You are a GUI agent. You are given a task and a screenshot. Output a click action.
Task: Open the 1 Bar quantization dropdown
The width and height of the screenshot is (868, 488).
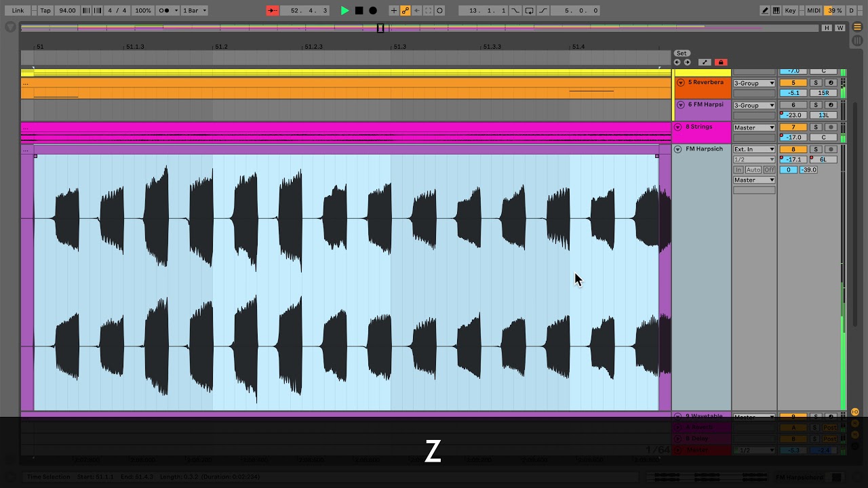coord(195,10)
